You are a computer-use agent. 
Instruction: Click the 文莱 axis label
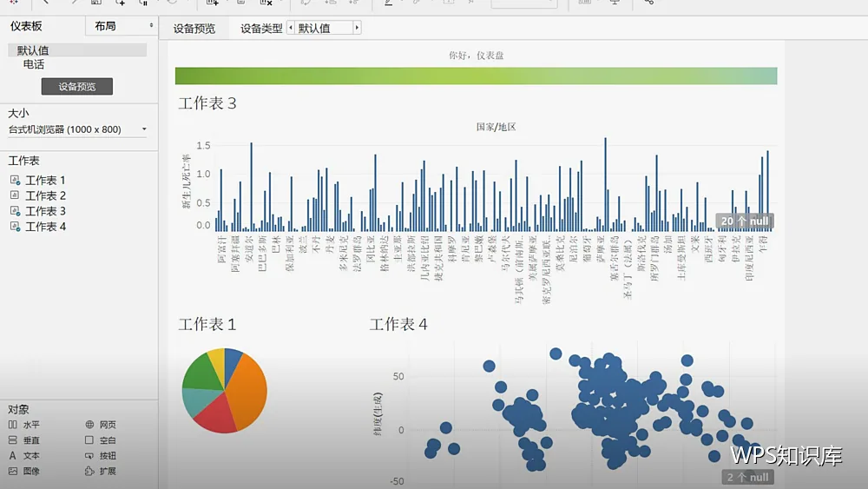pos(694,244)
